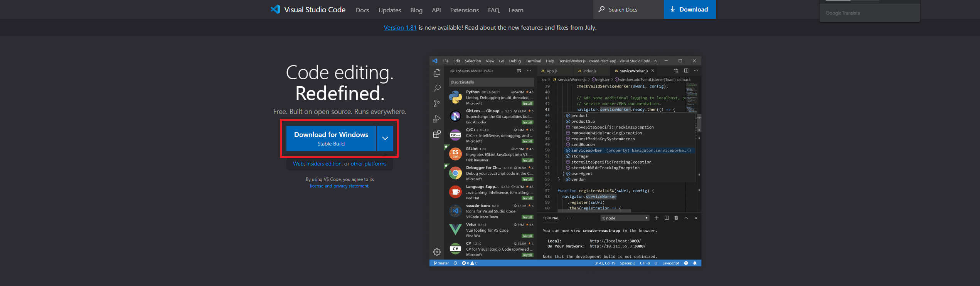Click the @sort:installs extensions search box
This screenshot has width=980, height=286.
click(x=491, y=82)
